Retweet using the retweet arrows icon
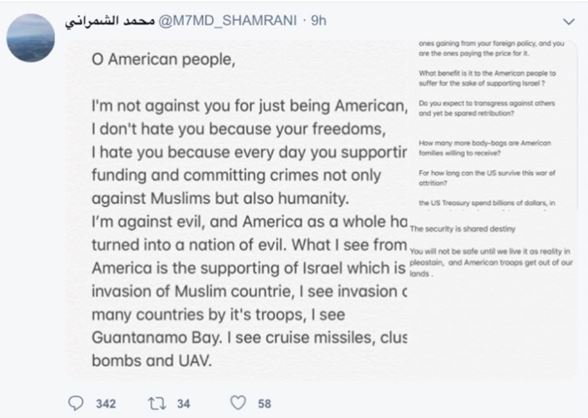The image size is (588, 418). point(157,403)
